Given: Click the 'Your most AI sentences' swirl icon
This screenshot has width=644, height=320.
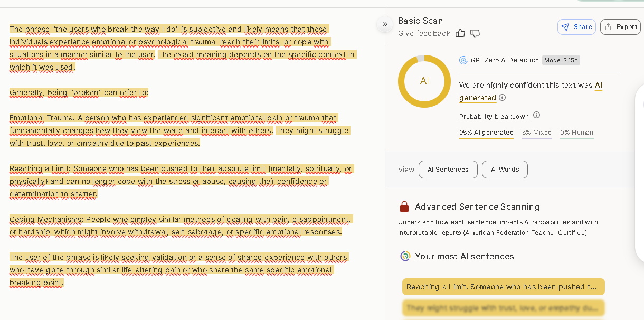Looking at the screenshot, I should pos(405,256).
